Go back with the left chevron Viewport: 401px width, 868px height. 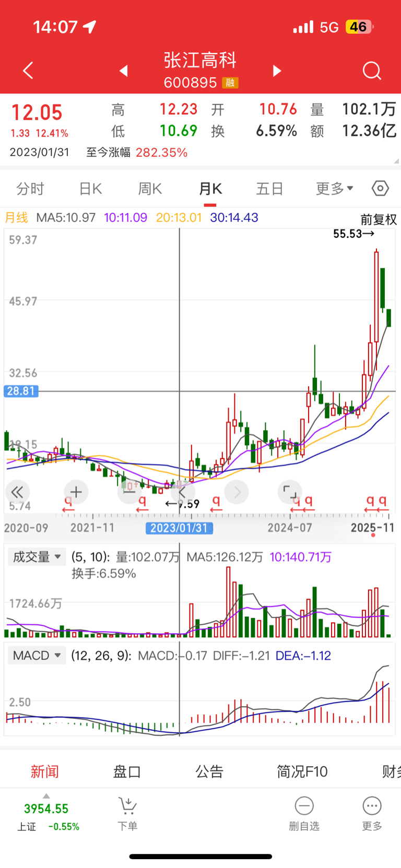pyautogui.click(x=28, y=70)
